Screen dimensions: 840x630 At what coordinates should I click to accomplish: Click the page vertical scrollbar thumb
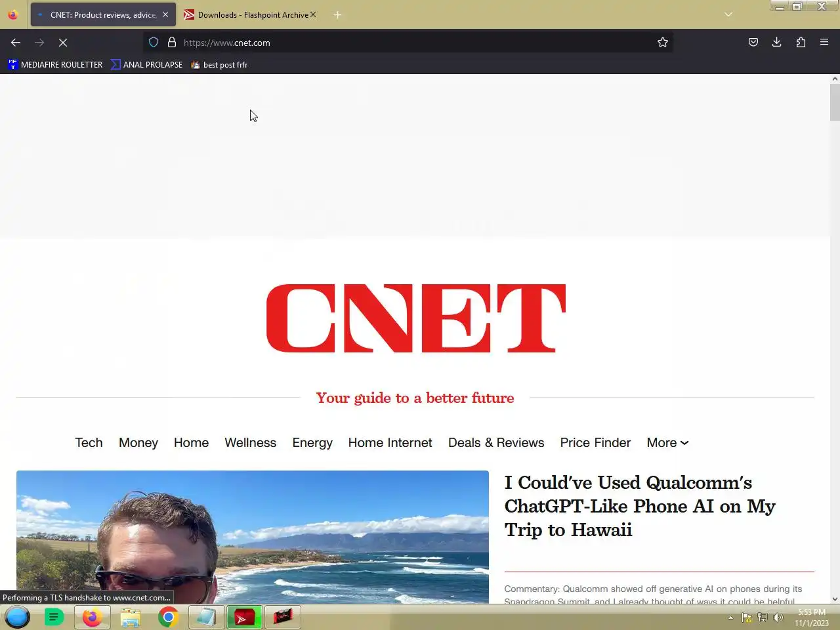[x=835, y=102]
